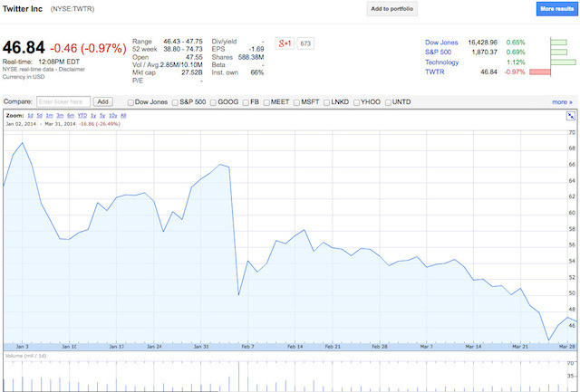Click the Google +1 button

[x=285, y=43]
